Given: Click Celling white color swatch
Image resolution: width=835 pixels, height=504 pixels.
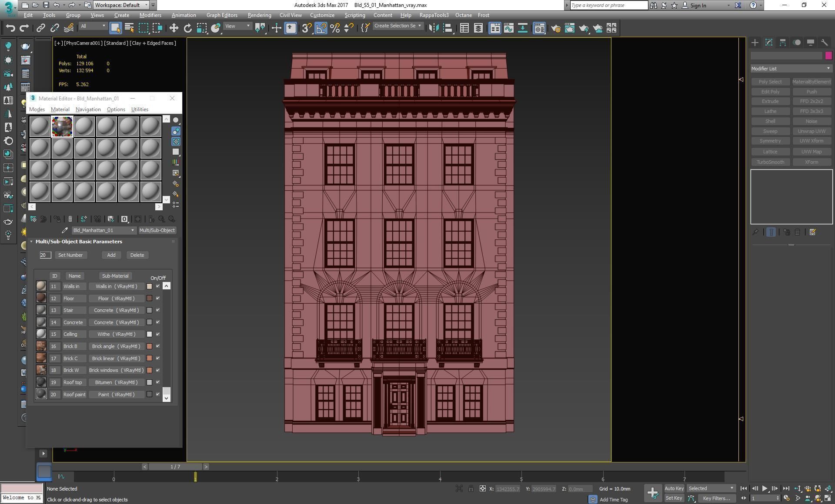Looking at the screenshot, I should point(149,335).
